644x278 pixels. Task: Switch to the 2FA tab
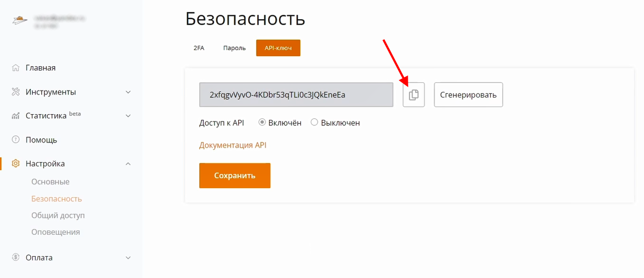(199, 48)
